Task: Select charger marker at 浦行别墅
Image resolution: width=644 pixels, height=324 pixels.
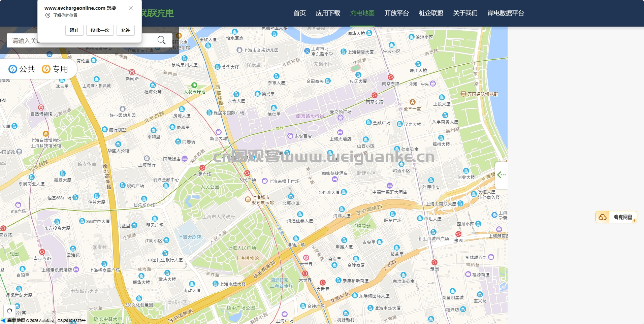Action: pos(105,129)
